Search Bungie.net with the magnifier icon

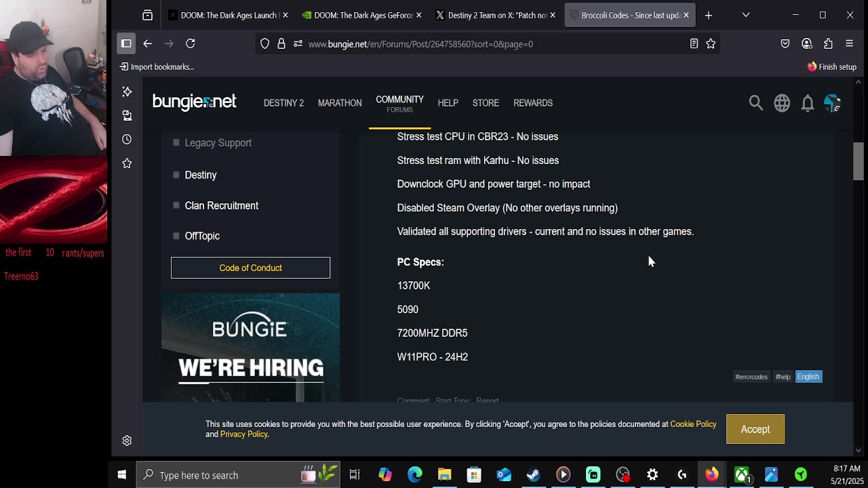coord(755,103)
